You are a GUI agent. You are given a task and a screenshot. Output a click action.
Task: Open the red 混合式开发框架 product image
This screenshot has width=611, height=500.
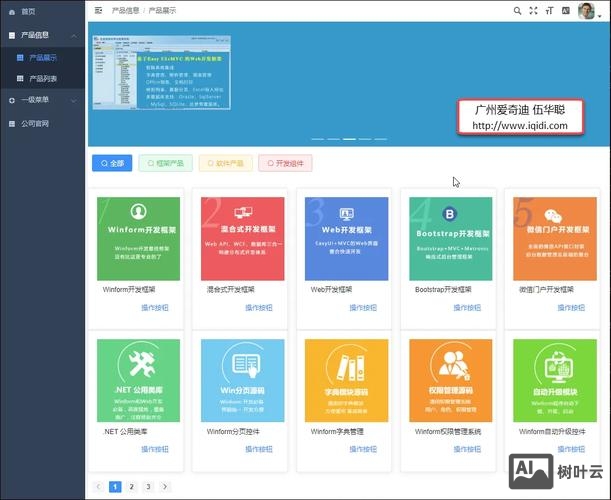click(242, 239)
